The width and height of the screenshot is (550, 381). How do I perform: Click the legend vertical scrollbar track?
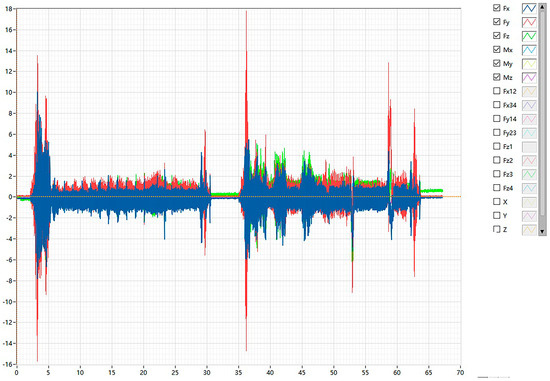[542, 119]
